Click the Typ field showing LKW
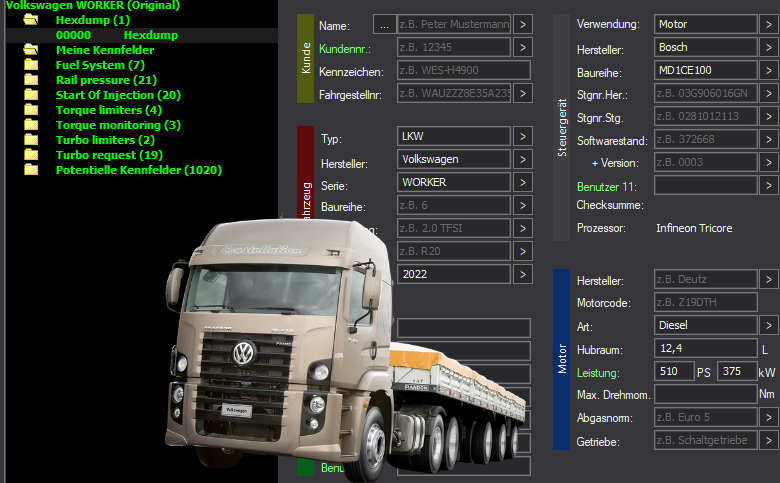 454,136
